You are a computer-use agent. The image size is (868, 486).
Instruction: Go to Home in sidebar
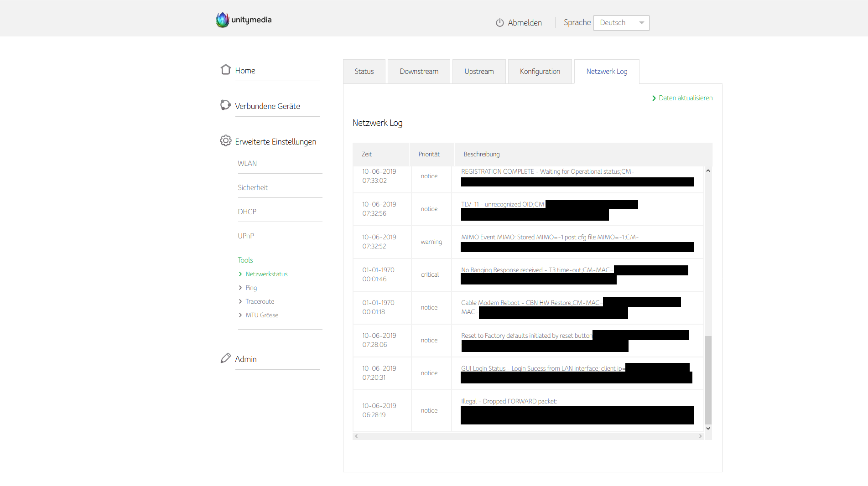[x=245, y=71]
